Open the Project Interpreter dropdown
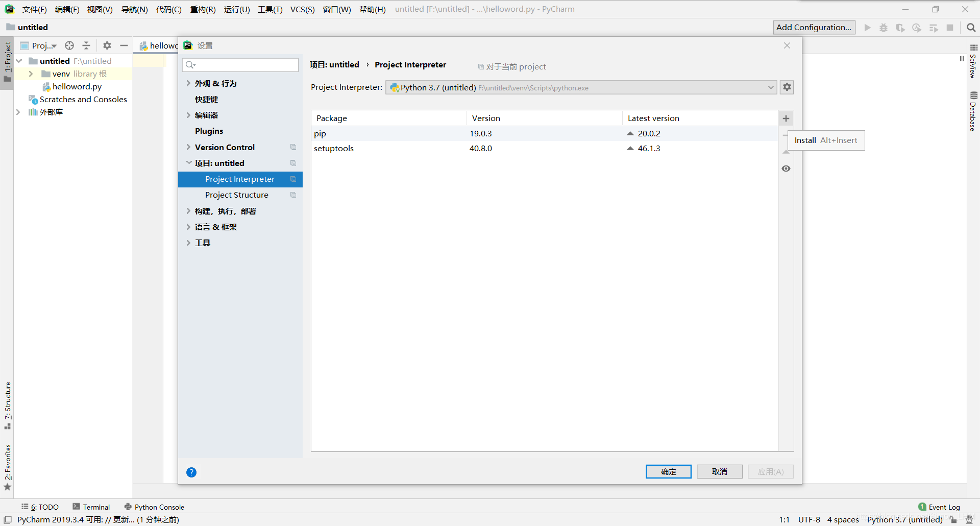The width and height of the screenshot is (980, 526). (581, 87)
